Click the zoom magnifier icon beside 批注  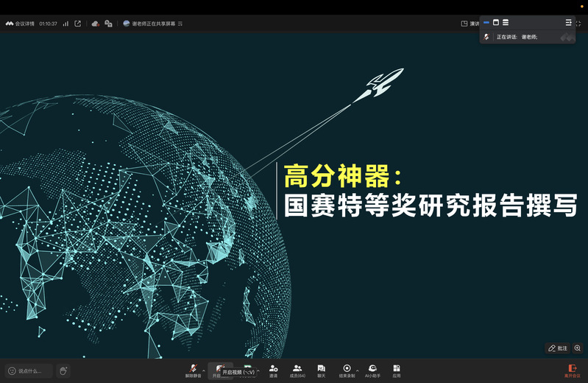pyautogui.click(x=578, y=348)
